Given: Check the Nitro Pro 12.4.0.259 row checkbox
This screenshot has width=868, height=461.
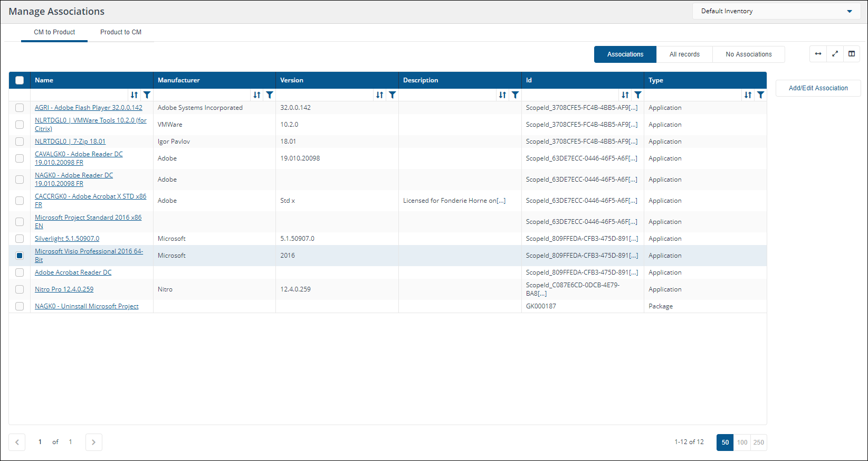Looking at the screenshot, I should coord(20,289).
